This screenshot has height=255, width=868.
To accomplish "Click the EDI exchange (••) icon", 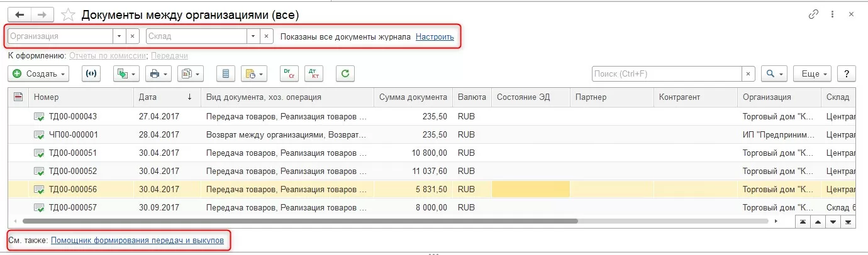I will coord(91,73).
